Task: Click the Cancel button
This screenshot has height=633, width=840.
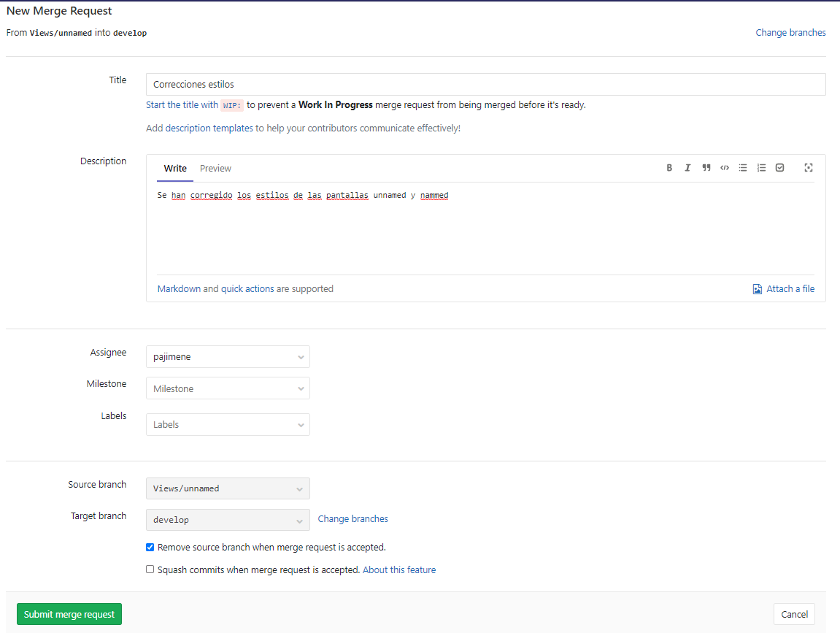Action: [x=793, y=614]
